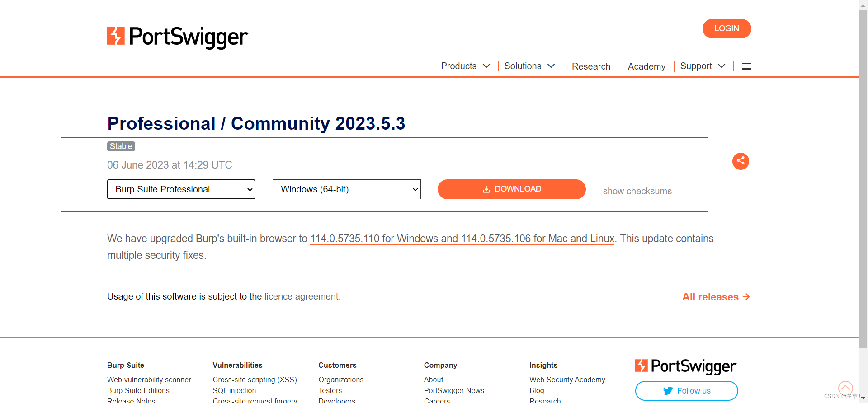Viewport: 868px width, 403px height.
Task: Click the release date 06 June 2023 text
Action: click(x=170, y=165)
